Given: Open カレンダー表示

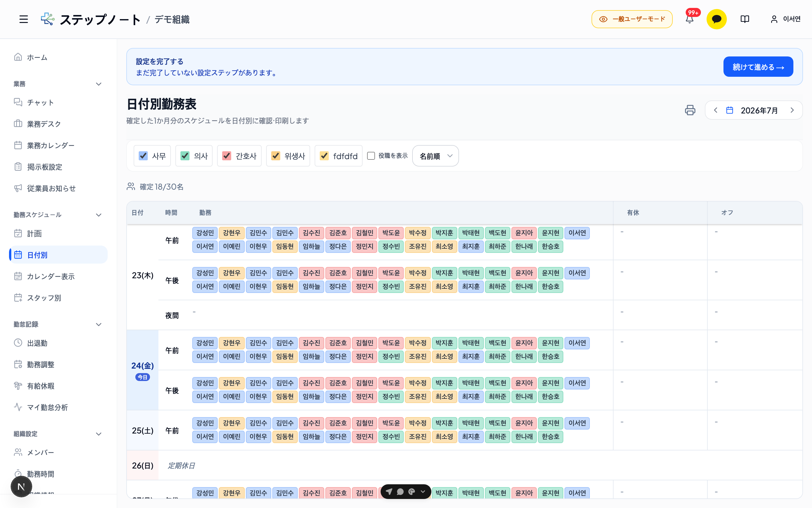Looking at the screenshot, I should pos(58,277).
